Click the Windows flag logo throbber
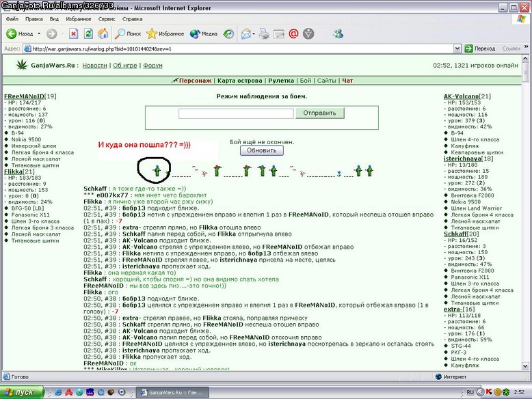This screenshot has height=399, width=532. 522,19
